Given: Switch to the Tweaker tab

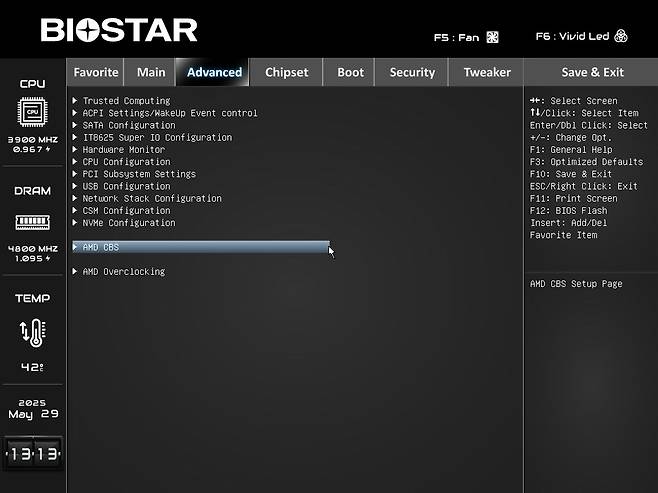Looking at the screenshot, I should coord(487,72).
